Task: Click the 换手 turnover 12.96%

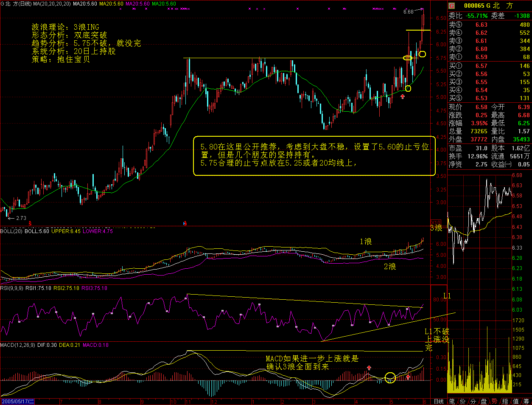Action: [478, 156]
